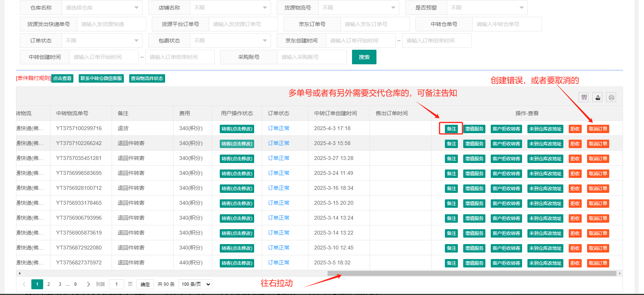Click 中转创建时间 start time field
The image size is (644, 295).
pos(104,57)
